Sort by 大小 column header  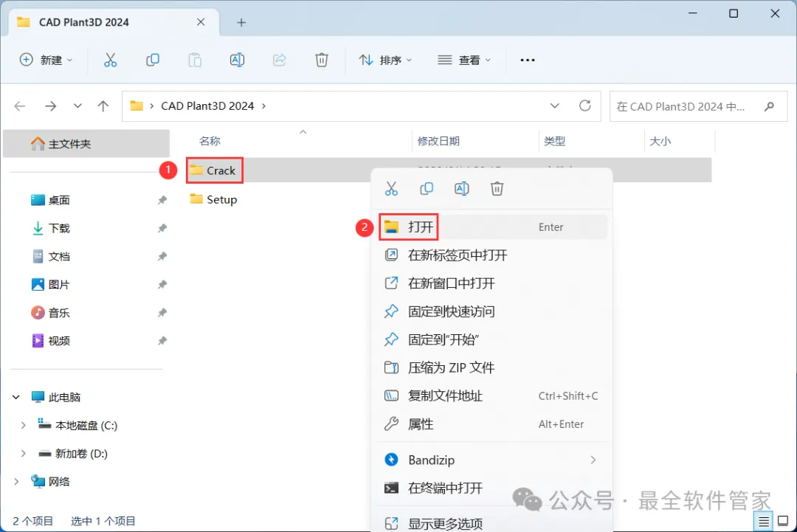tap(660, 141)
